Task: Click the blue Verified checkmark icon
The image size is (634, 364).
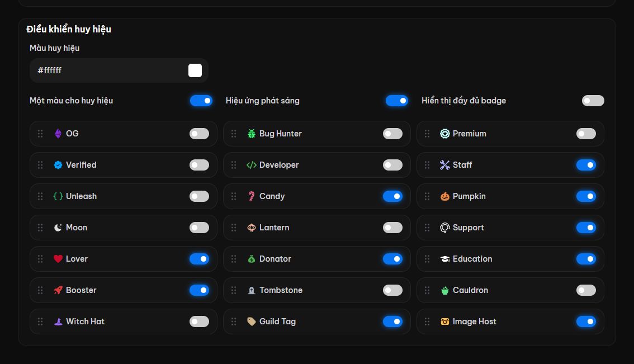Action: [58, 165]
